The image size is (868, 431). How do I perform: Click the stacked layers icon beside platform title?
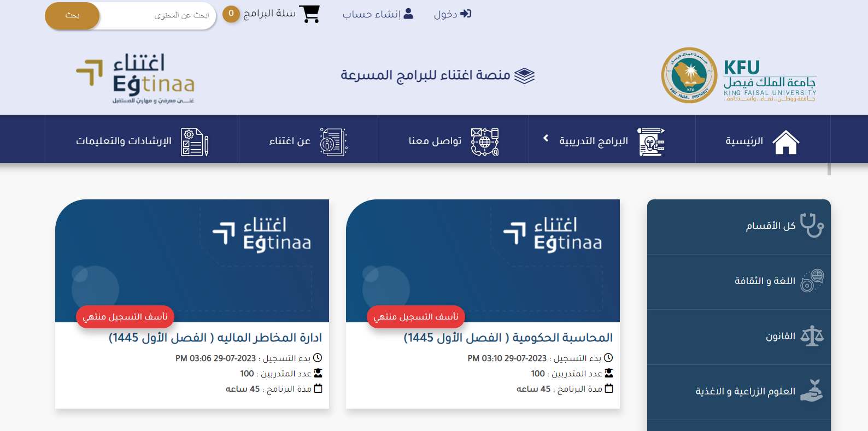click(524, 75)
